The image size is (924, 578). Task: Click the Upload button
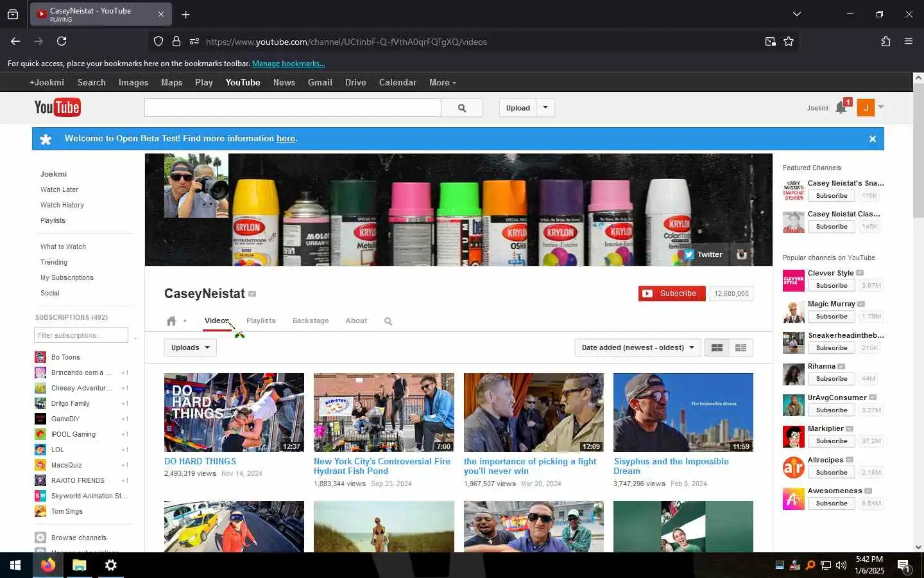(x=518, y=108)
